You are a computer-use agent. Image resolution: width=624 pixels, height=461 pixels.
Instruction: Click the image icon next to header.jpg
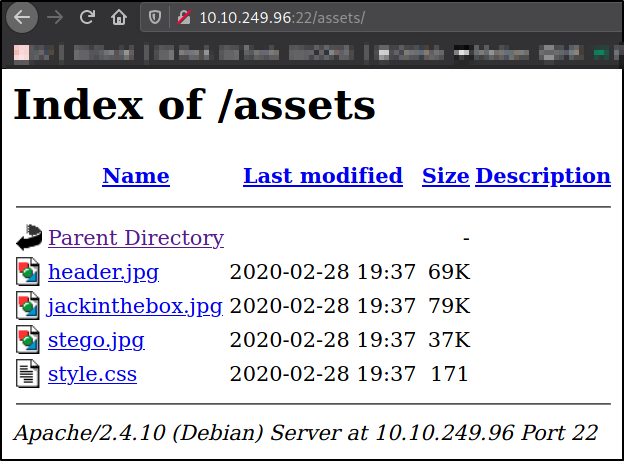coord(27,272)
